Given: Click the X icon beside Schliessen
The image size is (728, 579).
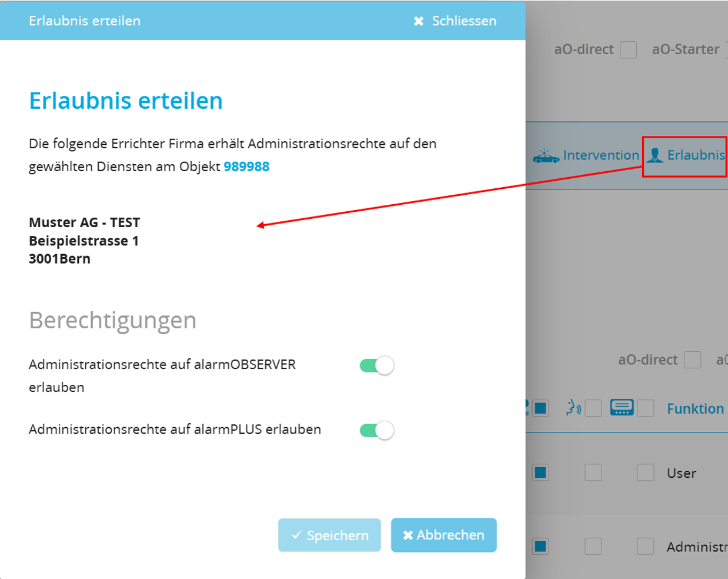Looking at the screenshot, I should pos(418,21).
